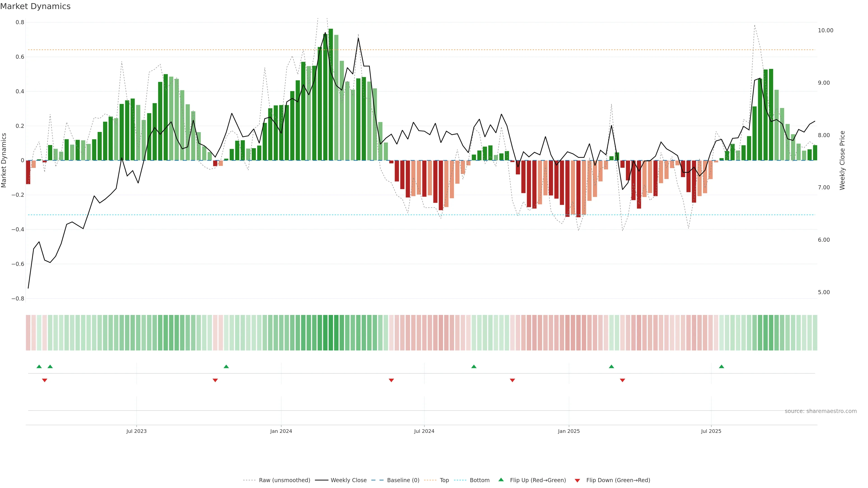Click the Weekly Close Price axis title
868x488 pixels.
(x=842, y=160)
